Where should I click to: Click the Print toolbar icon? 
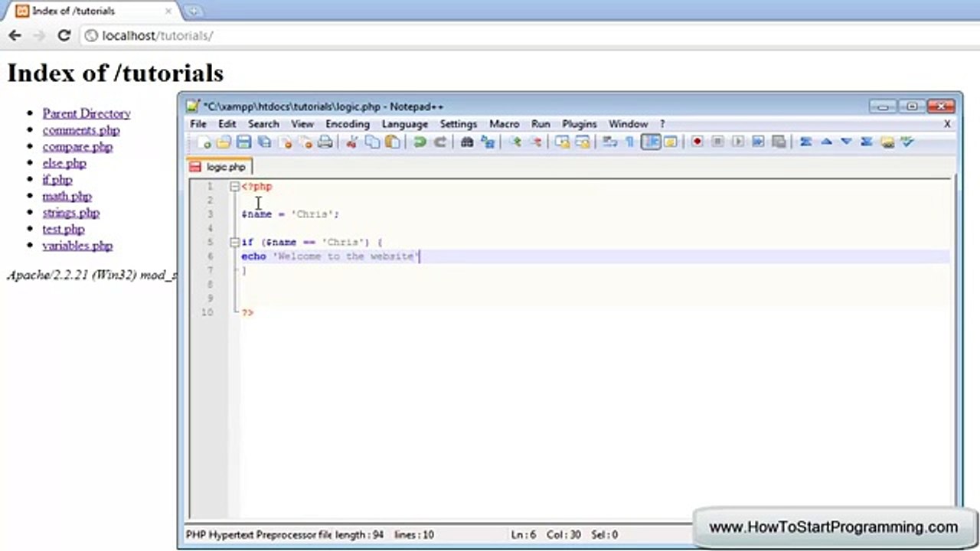[325, 142]
